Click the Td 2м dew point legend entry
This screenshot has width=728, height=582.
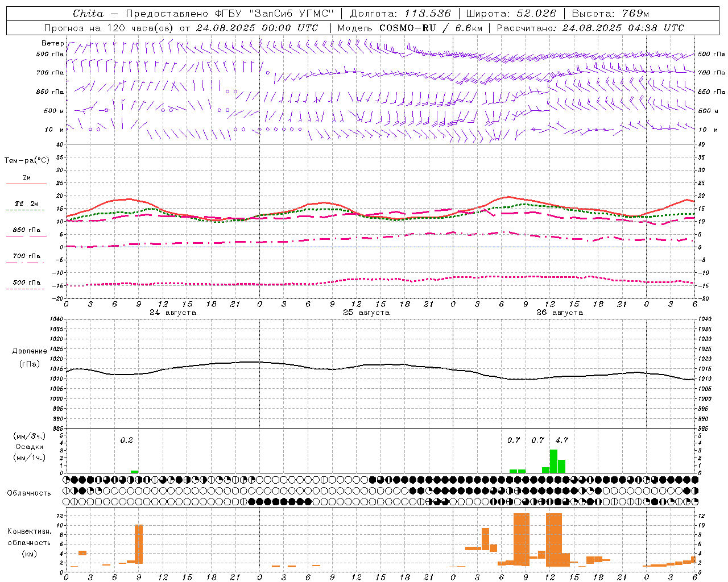coord(26,203)
